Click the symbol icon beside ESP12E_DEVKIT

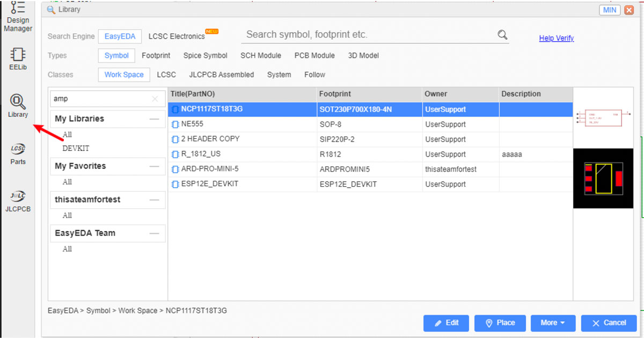(175, 185)
